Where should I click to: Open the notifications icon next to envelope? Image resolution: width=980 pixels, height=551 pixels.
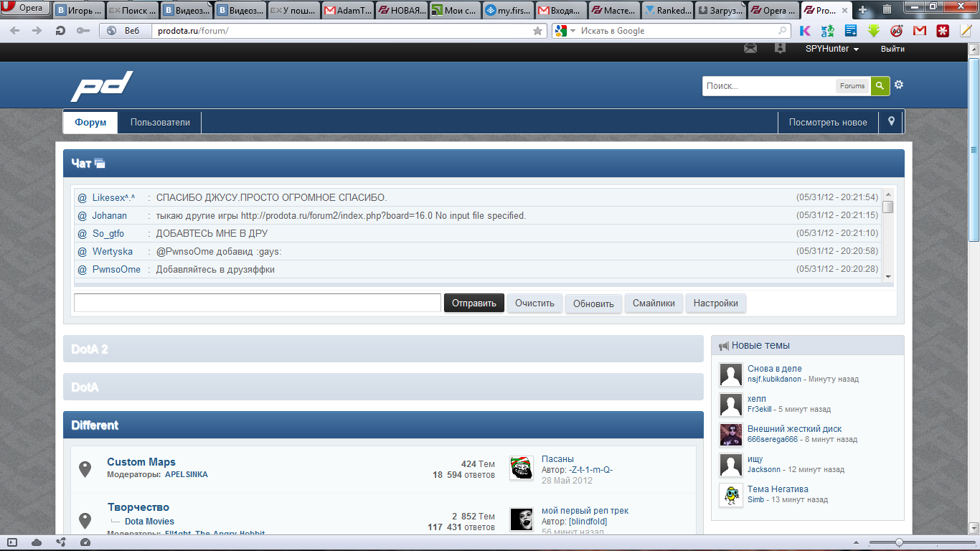780,49
